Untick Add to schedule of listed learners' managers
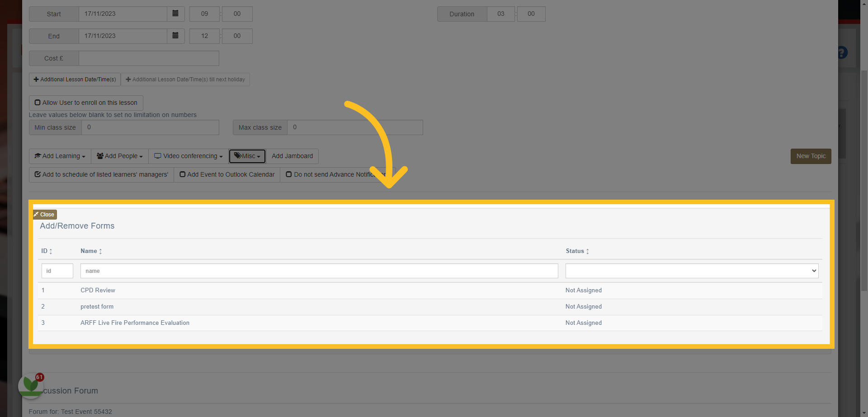 (x=101, y=174)
